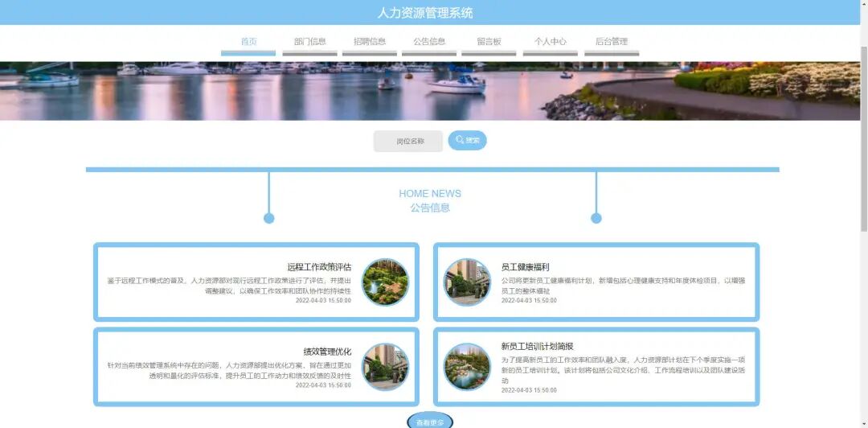Click the 人力资源管理系统 header title
Screen dimensions: 868x428
(x=425, y=13)
